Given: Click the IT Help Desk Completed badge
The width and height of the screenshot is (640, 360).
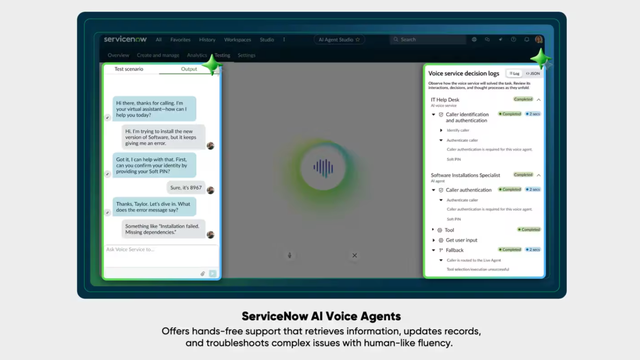Looking at the screenshot, I should [x=523, y=99].
